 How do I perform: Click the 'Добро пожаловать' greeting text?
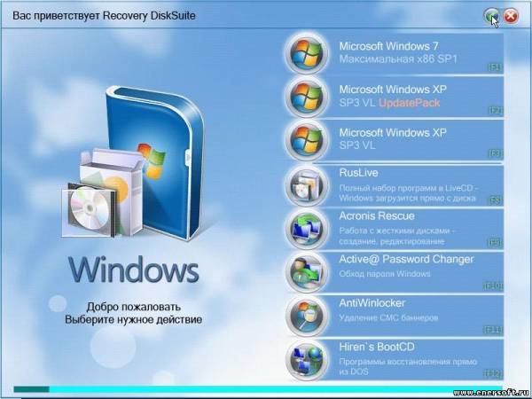(x=133, y=307)
